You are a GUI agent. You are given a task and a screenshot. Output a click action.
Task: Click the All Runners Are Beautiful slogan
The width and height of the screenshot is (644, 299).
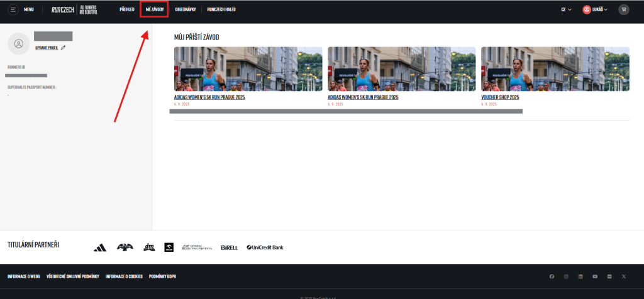point(88,10)
